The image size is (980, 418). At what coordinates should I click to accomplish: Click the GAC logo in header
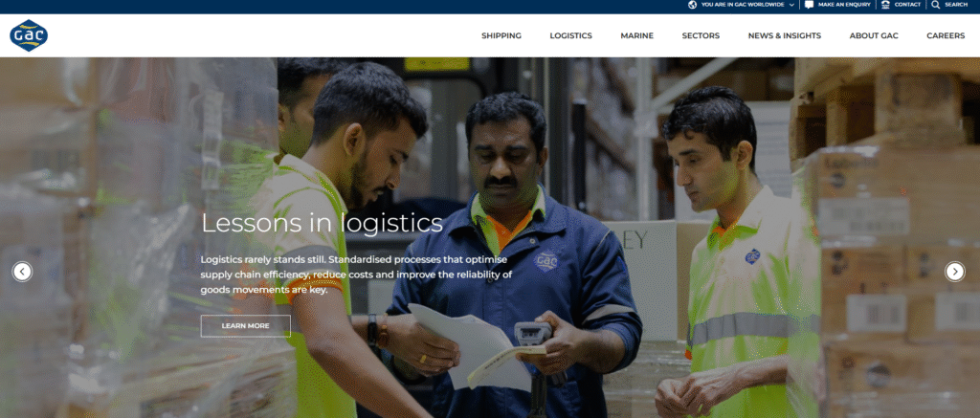tap(29, 35)
